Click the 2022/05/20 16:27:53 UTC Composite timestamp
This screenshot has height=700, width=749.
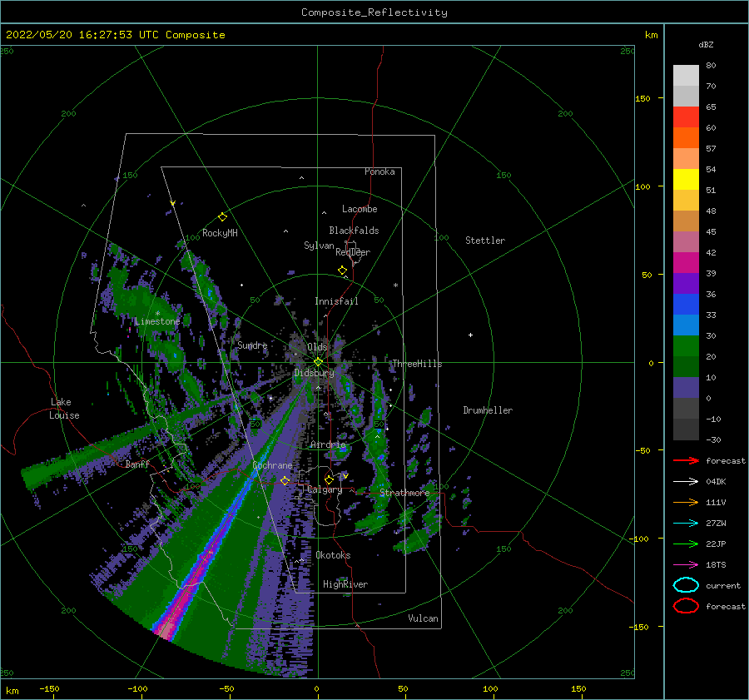coord(115,35)
